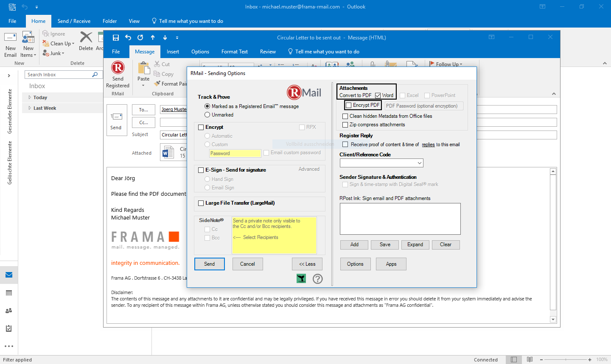Viewport: 611px width, 364px height.
Task: Expand the Last Week message group
Action: pyautogui.click(x=30, y=108)
